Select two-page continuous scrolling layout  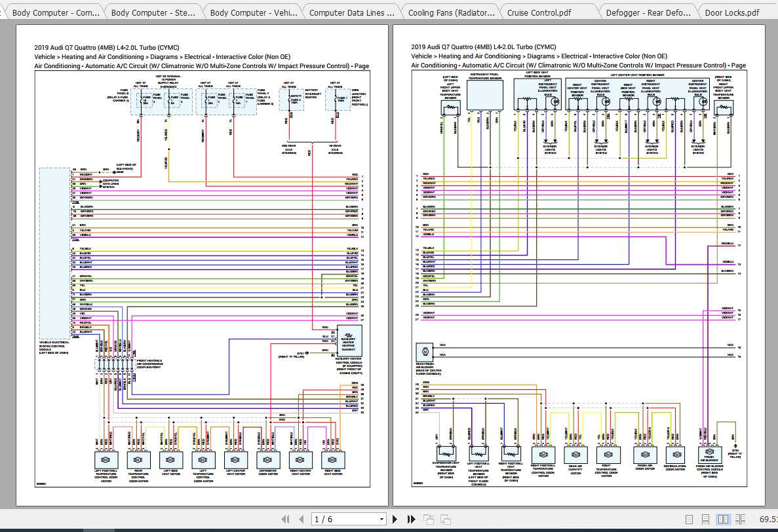coord(740,519)
